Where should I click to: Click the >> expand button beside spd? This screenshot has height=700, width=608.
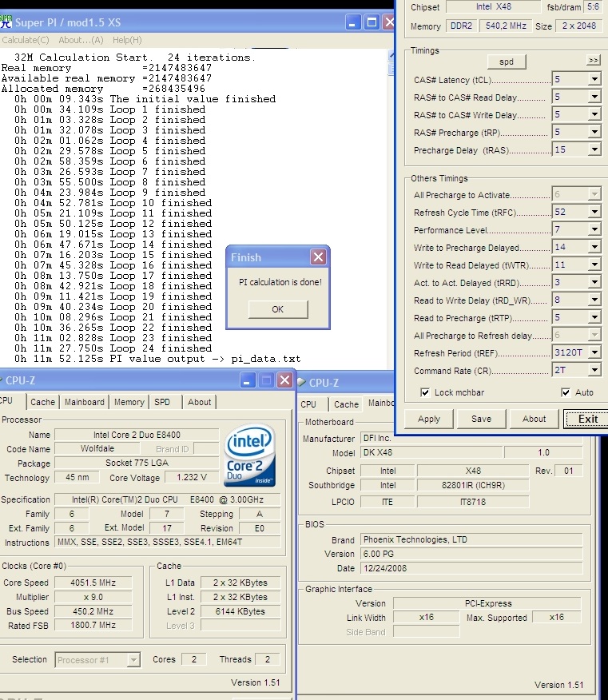point(593,61)
